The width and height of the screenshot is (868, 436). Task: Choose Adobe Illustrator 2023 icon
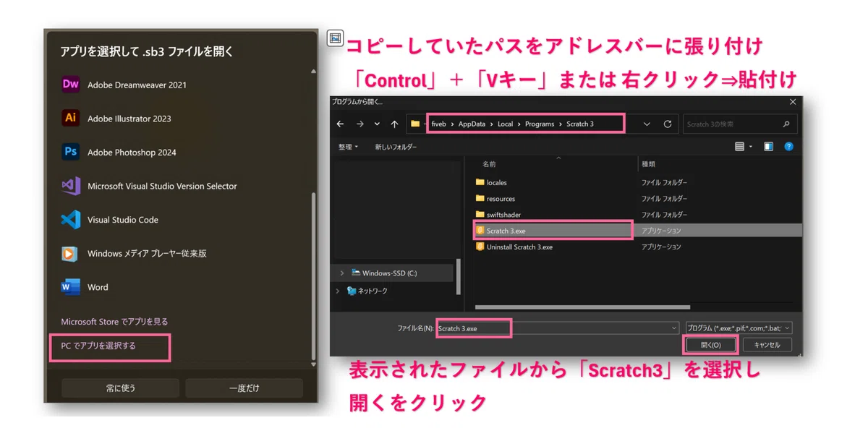click(70, 118)
